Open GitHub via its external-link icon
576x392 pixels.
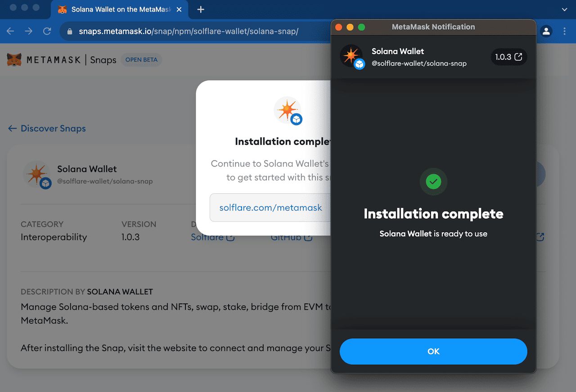point(309,237)
